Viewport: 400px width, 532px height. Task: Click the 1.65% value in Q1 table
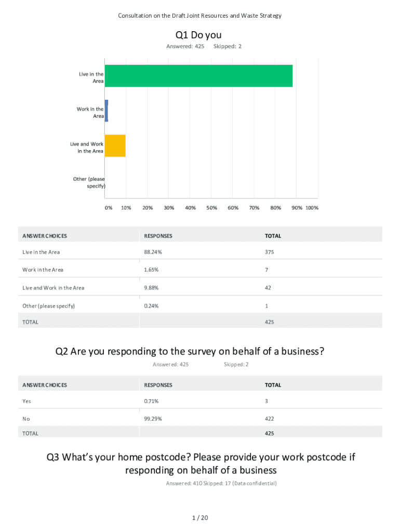[x=151, y=270]
